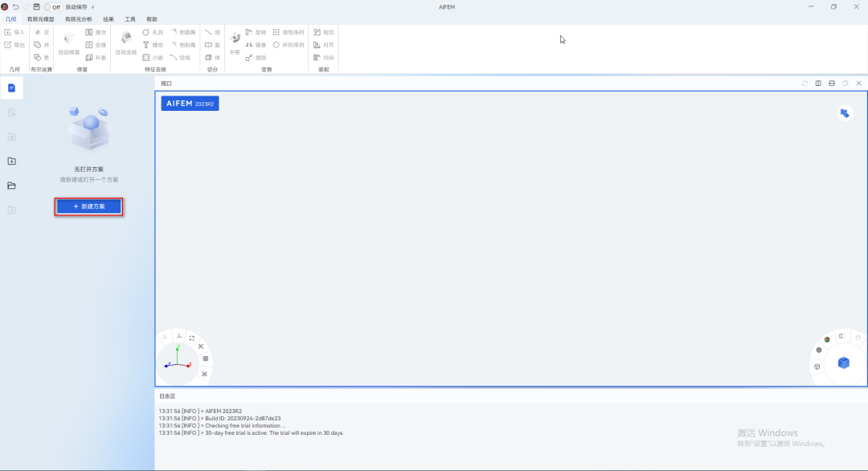Expand the quick access toolbar dropdown arrow
868x471 pixels.
[93, 7]
